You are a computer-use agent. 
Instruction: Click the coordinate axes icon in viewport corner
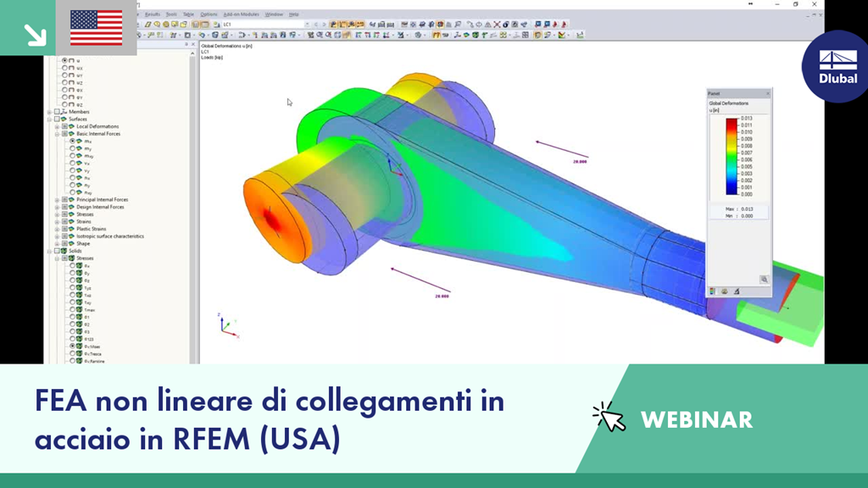(227, 326)
